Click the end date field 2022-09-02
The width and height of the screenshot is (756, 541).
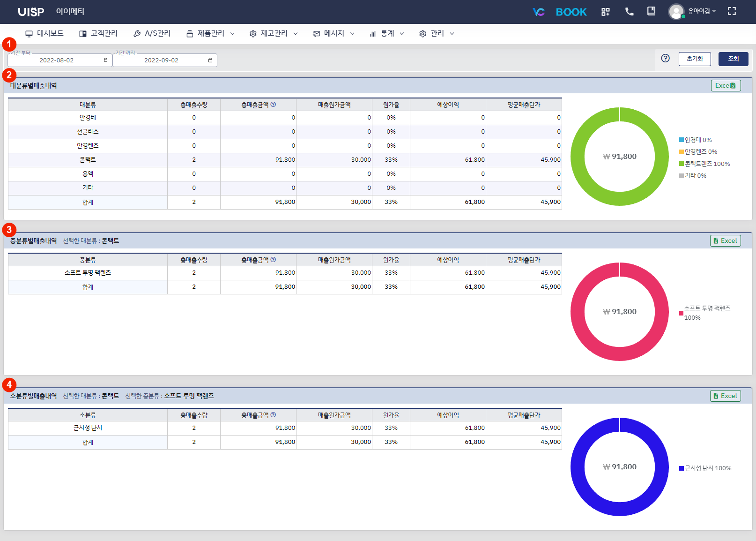[164, 60]
